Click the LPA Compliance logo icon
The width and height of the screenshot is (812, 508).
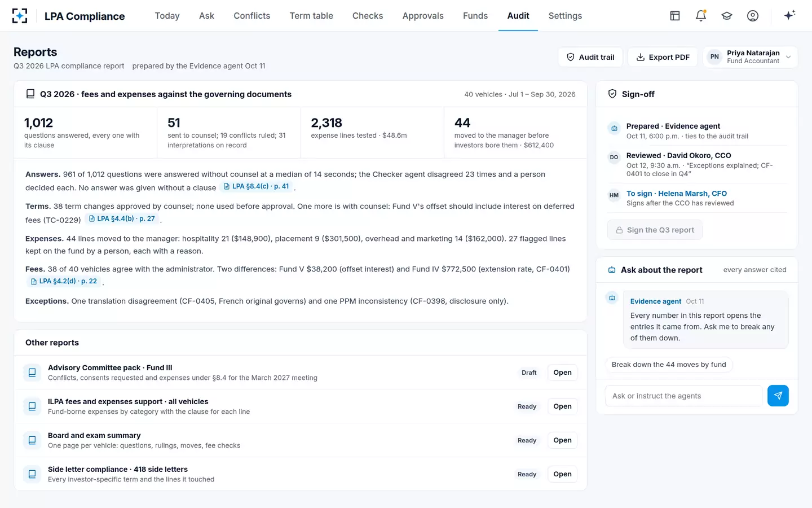(20, 16)
